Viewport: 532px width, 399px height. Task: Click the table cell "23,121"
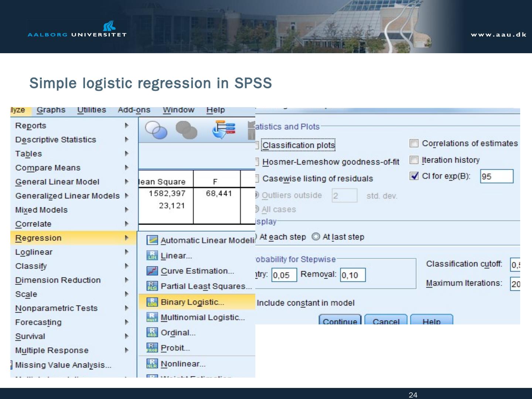click(172, 206)
